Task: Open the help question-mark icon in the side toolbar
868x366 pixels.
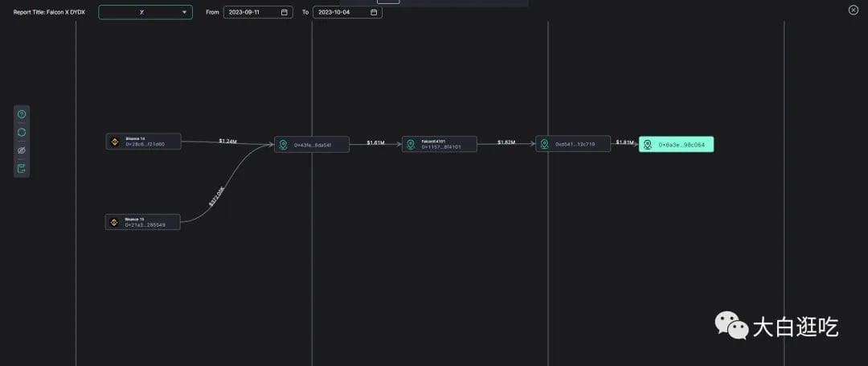Action: [x=22, y=114]
